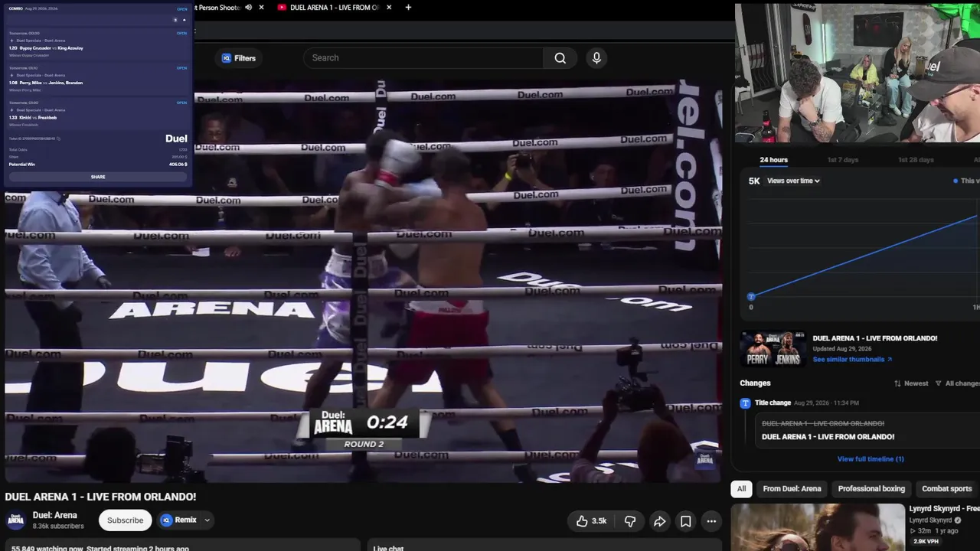Mute the audio-playing Person Shooter tab
Viewport: 980px width, 551px height.
click(248, 8)
